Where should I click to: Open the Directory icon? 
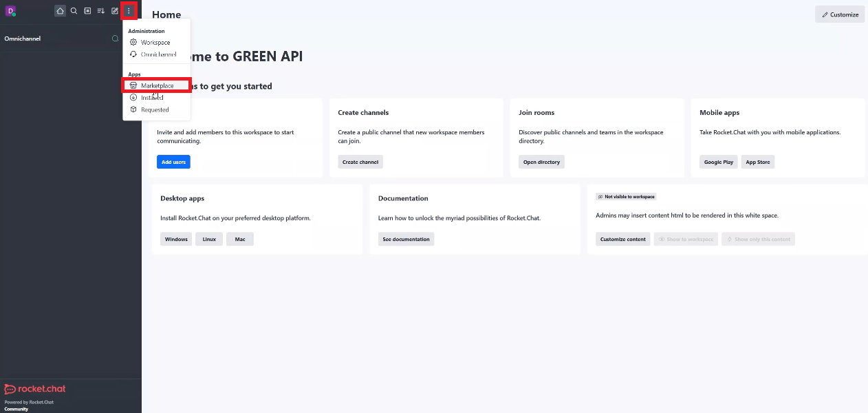pyautogui.click(x=87, y=10)
